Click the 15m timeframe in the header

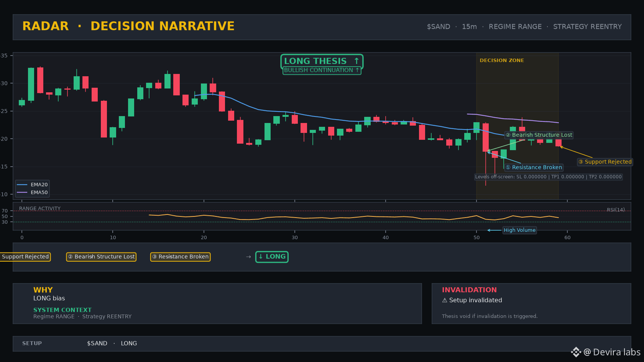tap(469, 27)
